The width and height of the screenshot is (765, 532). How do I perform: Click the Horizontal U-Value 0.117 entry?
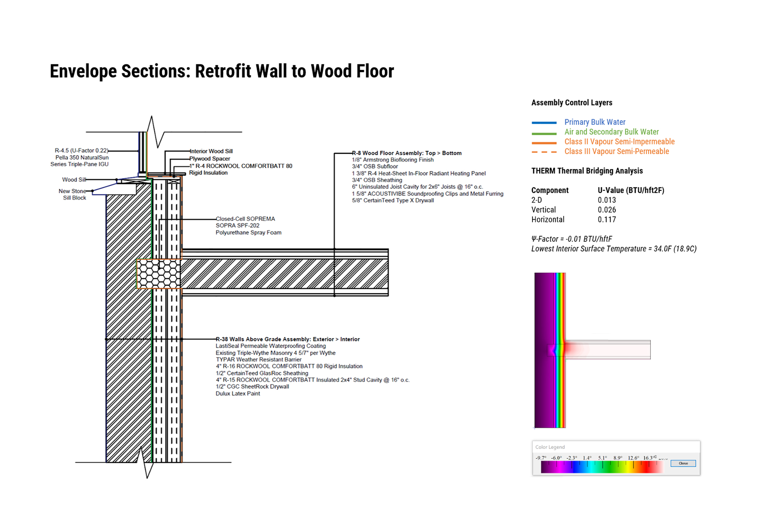tap(607, 220)
